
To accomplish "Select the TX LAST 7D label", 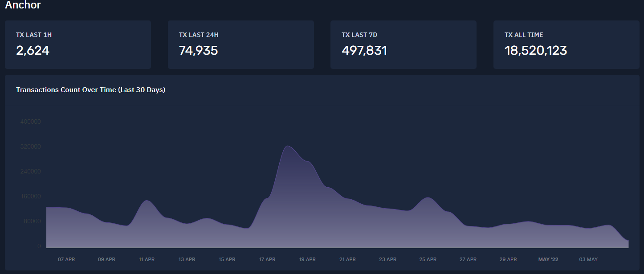I will coord(359,35).
